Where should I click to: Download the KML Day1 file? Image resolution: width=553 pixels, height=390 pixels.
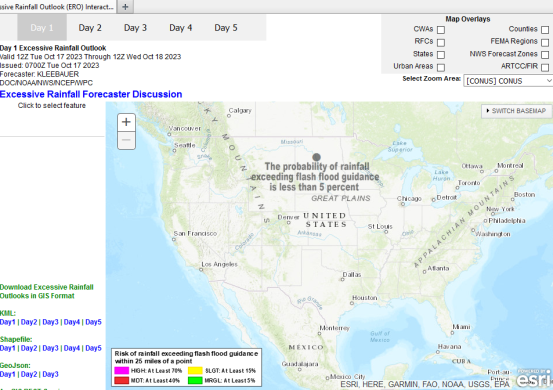(8, 322)
